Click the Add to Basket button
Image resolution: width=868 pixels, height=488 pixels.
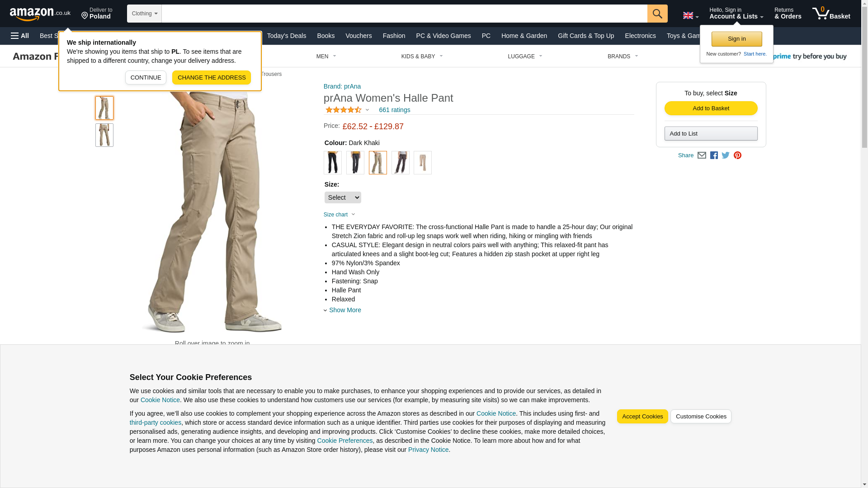tap(711, 108)
